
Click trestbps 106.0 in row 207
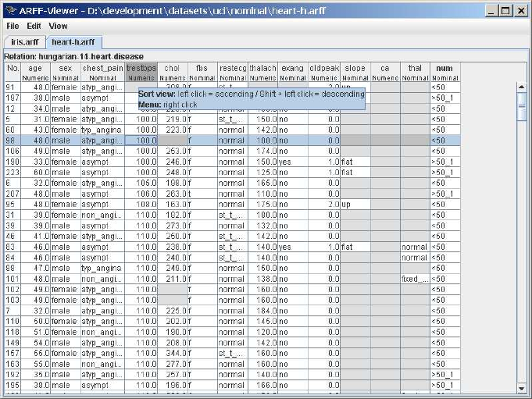point(141,194)
